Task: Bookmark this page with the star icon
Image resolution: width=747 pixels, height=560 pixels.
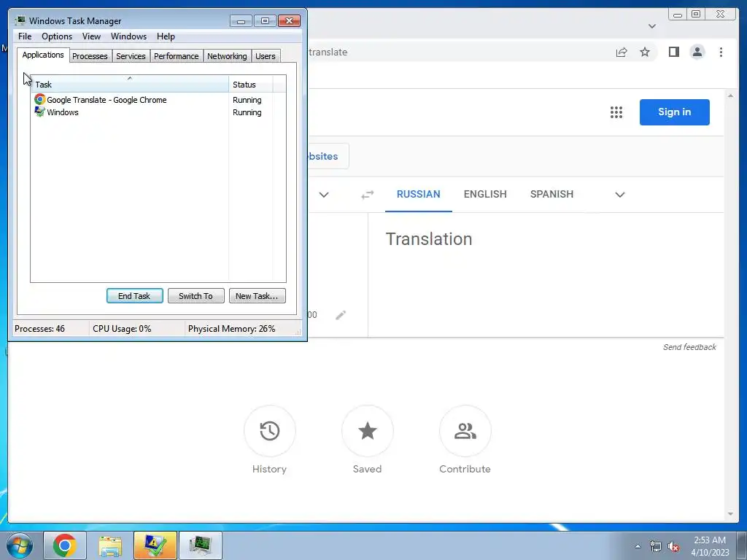Action: pos(645,52)
